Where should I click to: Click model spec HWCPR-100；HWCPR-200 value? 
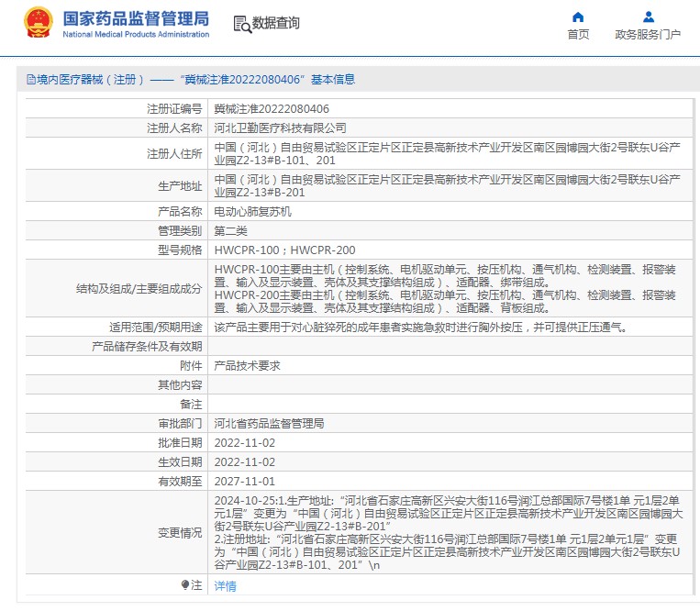[x=284, y=250]
